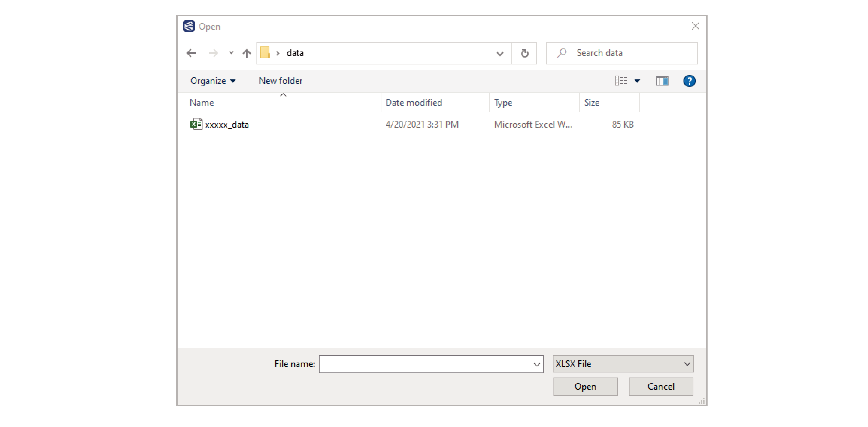This screenshot has width=868, height=427.
Task: Click the forward navigation arrow
Action: [x=213, y=53]
